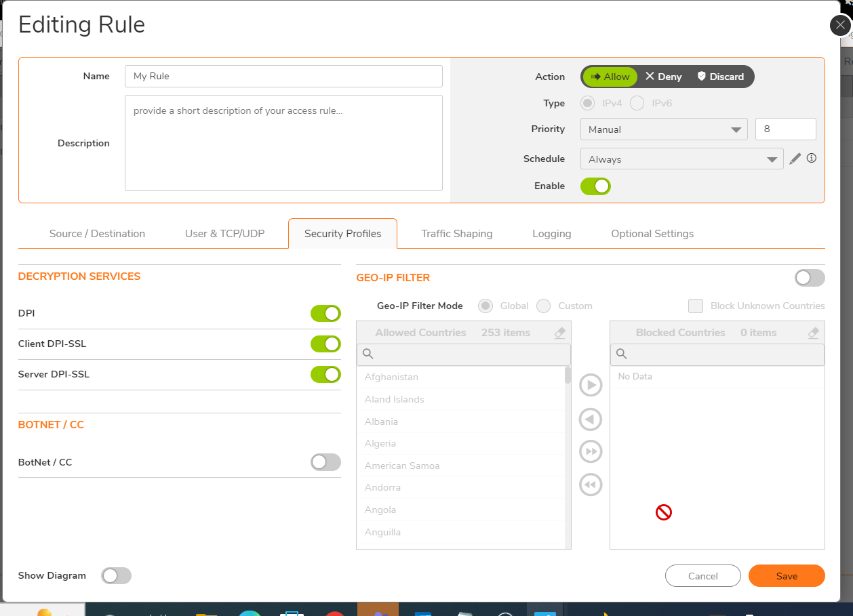Go to the Traffic Shaping tab

[456, 234]
